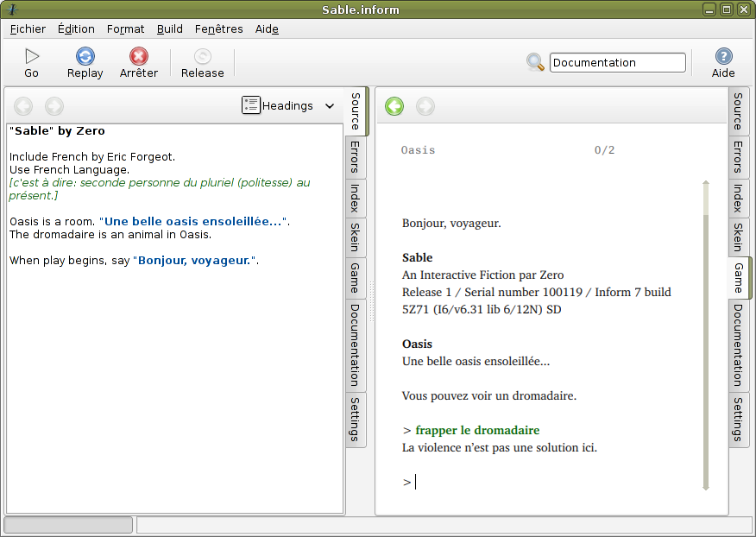
Task: Click the headings list icon beside the Headings selector
Action: coord(251,104)
